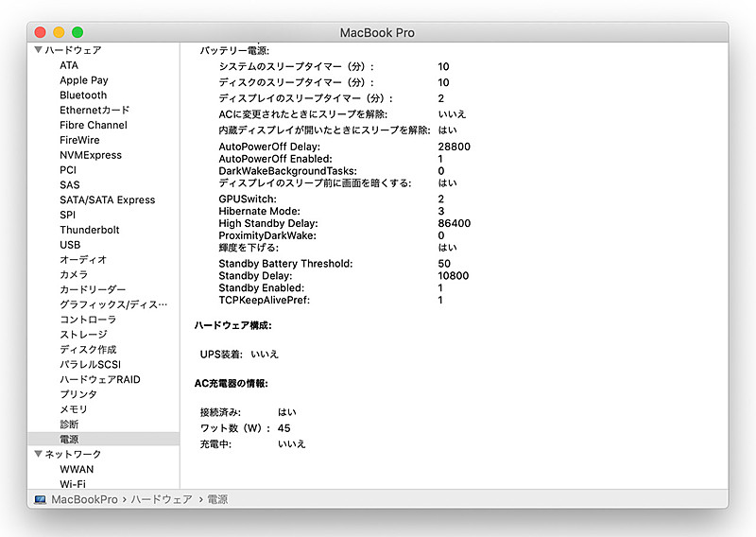Open ハードウェアRAID entry
This screenshot has height=537, width=756.
point(100,379)
